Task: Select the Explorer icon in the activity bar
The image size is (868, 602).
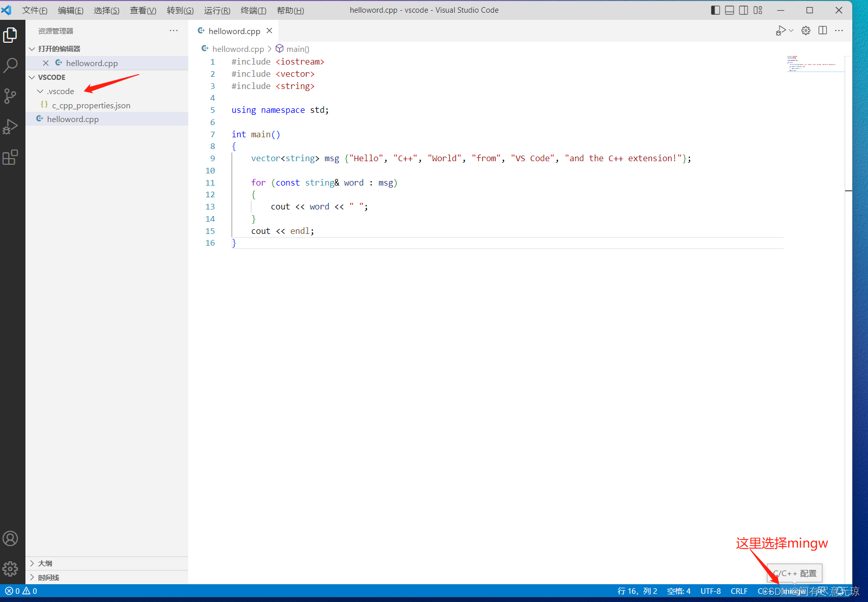Action: click(x=11, y=35)
